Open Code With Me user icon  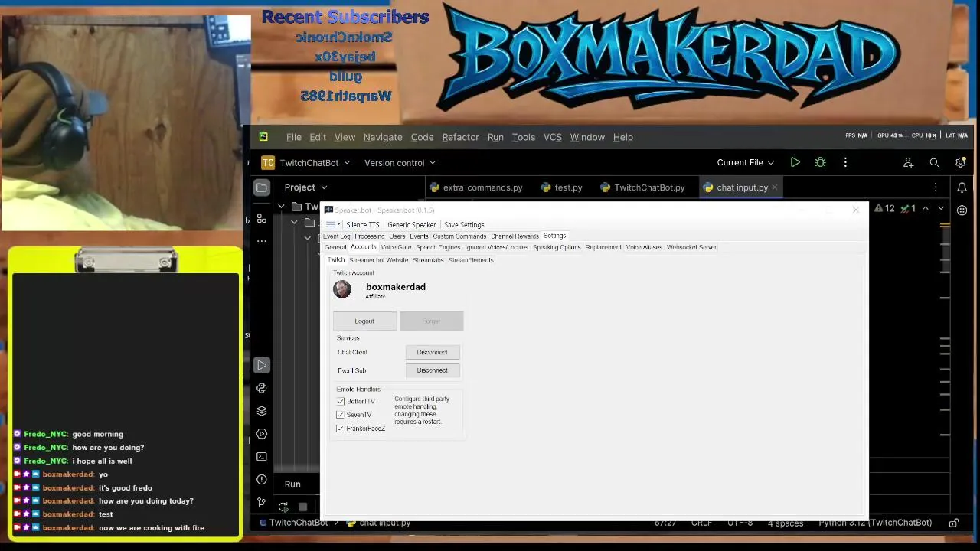click(x=908, y=162)
